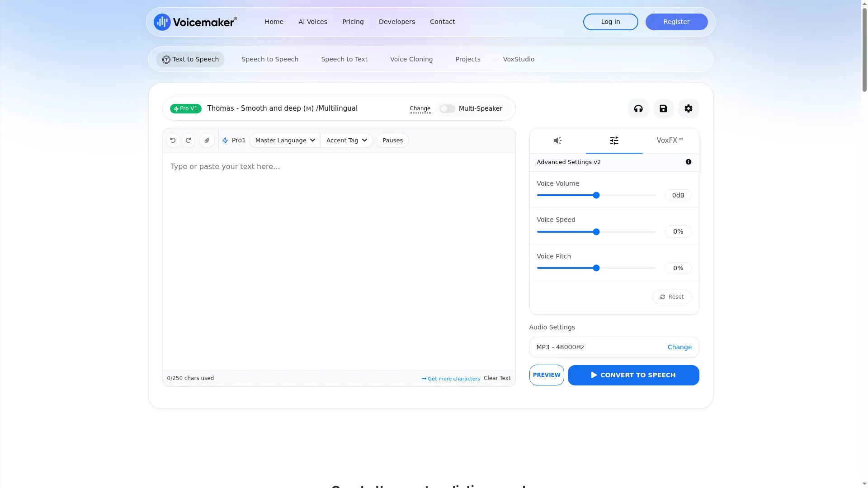Screen dimensions: 868x488
Task: Click the Thomas - Smooth and deep voice name
Action: click(x=282, y=108)
